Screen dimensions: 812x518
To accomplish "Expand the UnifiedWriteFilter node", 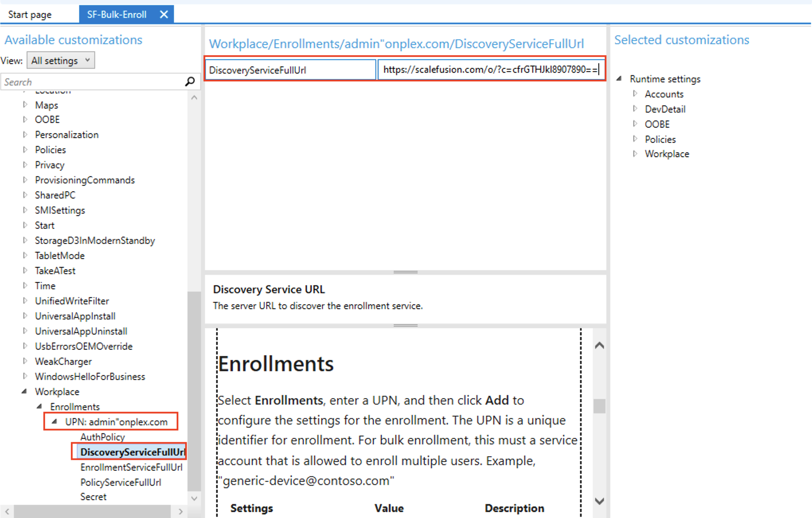I will [25, 301].
